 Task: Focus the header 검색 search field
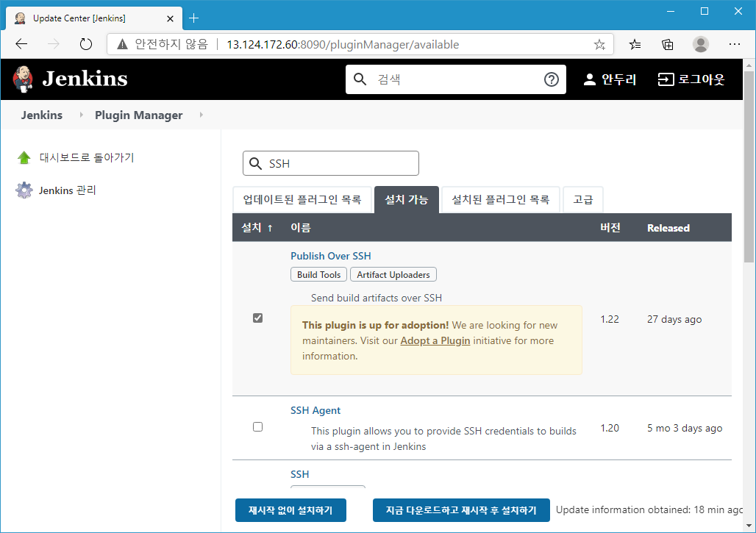click(x=456, y=79)
